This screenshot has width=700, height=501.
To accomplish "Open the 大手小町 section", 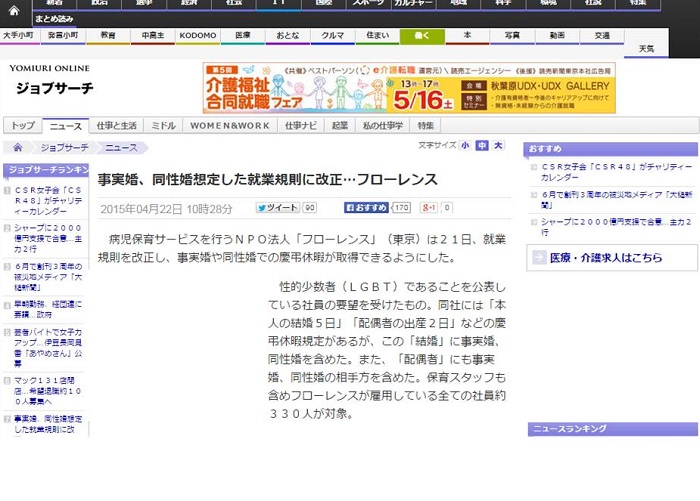I will pos(18,35).
